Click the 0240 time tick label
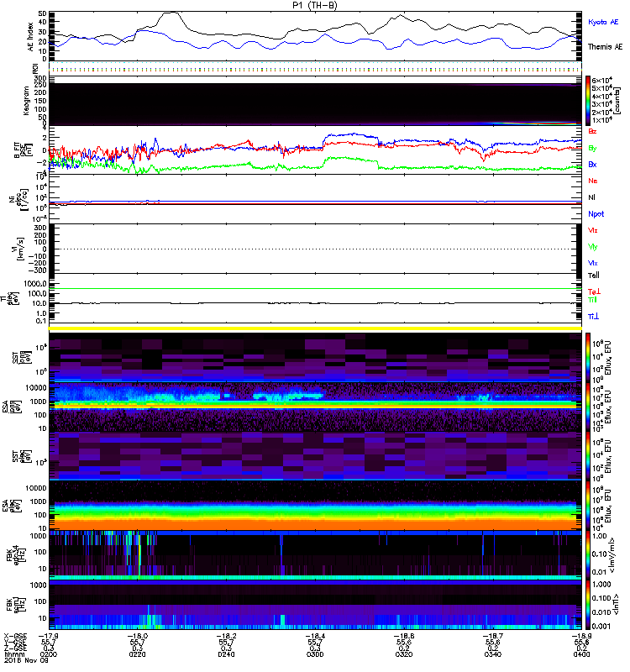This screenshot has width=630, height=672. point(226,654)
